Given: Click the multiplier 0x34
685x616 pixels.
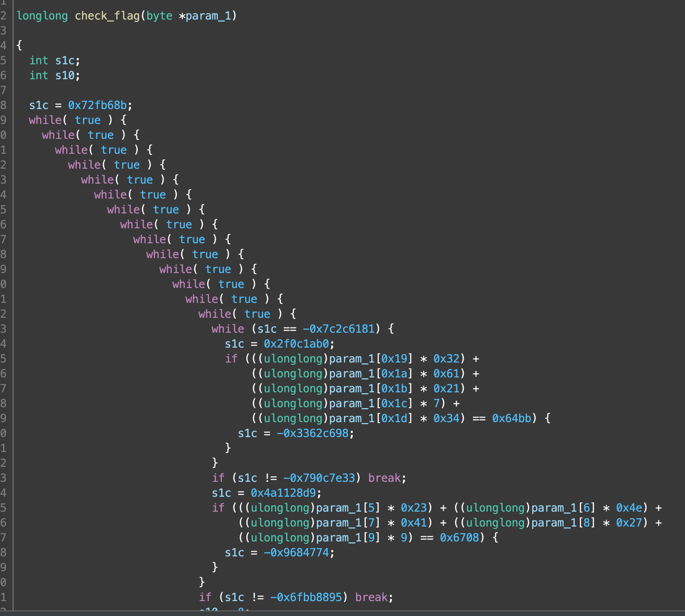Looking at the screenshot, I should pos(446,418).
